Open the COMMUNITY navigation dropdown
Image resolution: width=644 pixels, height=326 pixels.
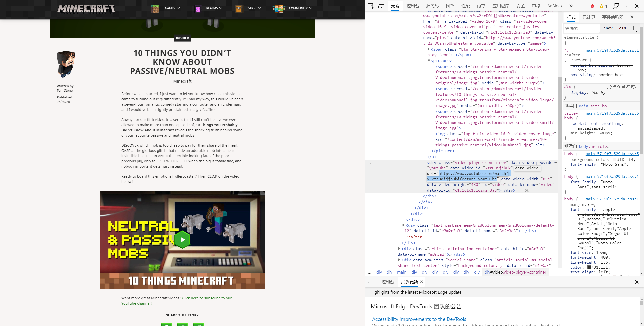[x=300, y=8]
